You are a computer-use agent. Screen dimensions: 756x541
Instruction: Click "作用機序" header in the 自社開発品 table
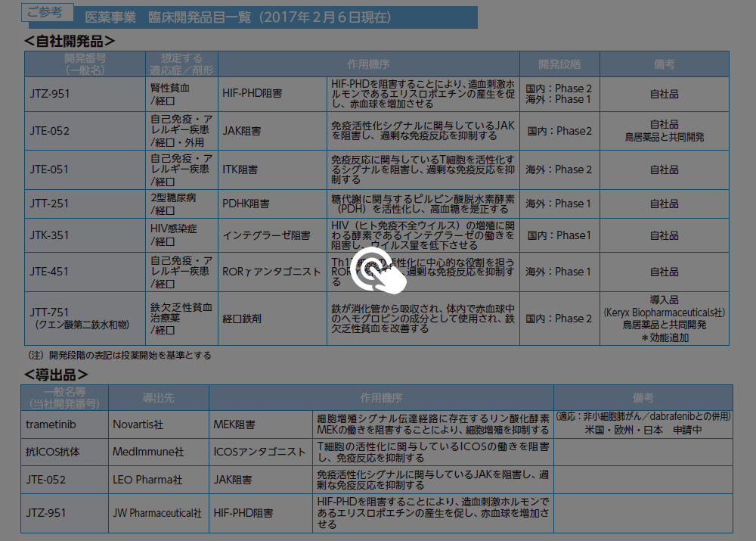[369, 64]
